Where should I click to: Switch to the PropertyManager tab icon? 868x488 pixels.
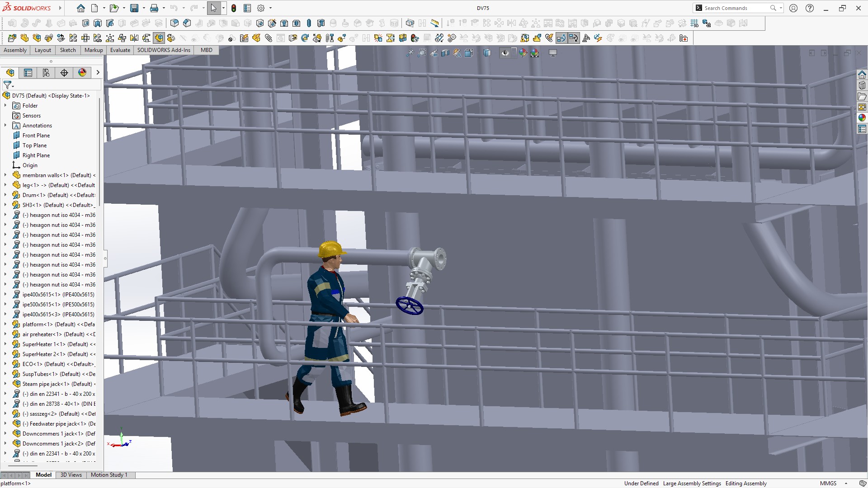point(28,73)
